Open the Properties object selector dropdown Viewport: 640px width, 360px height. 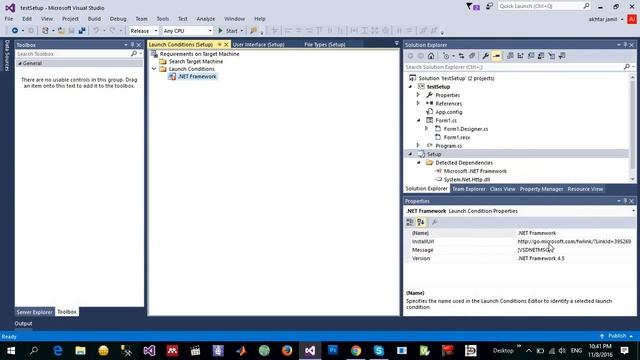pyautogui.click(x=633, y=211)
